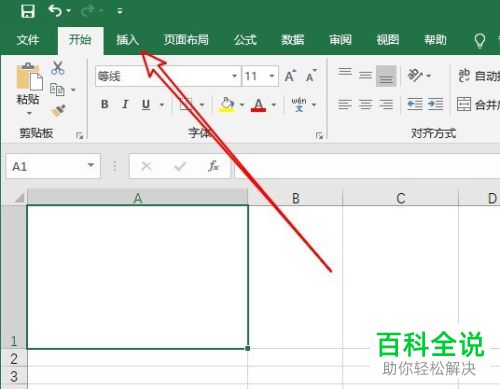Expand the 粘贴 options arrow
The height and width of the screenshot is (389, 500).
[x=29, y=113]
